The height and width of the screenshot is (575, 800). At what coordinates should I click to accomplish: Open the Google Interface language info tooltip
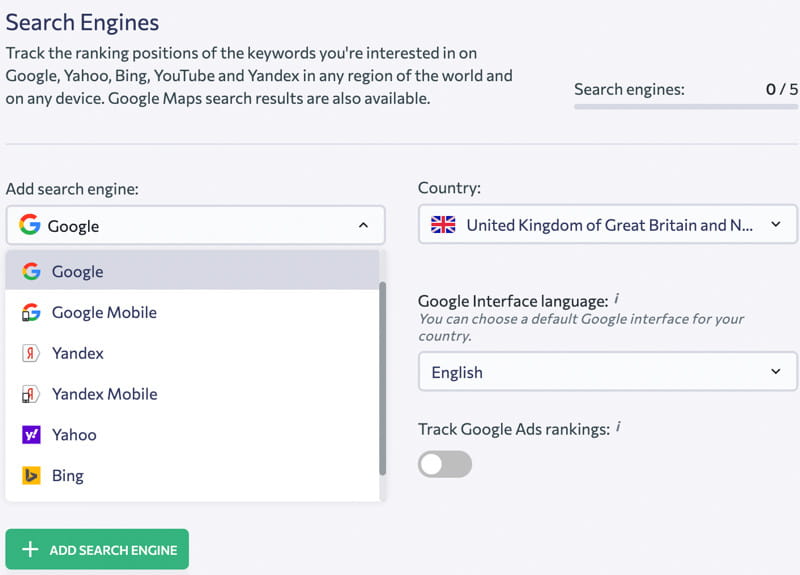coord(617,298)
